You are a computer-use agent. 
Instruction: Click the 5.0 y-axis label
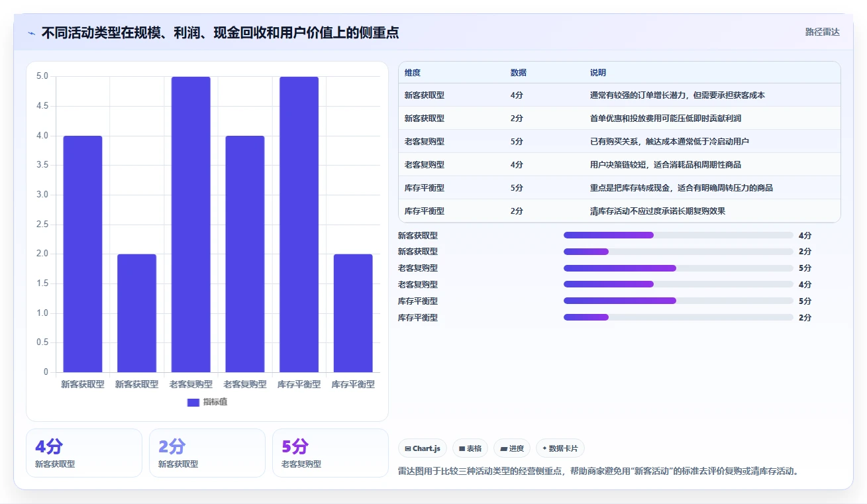[x=42, y=76]
